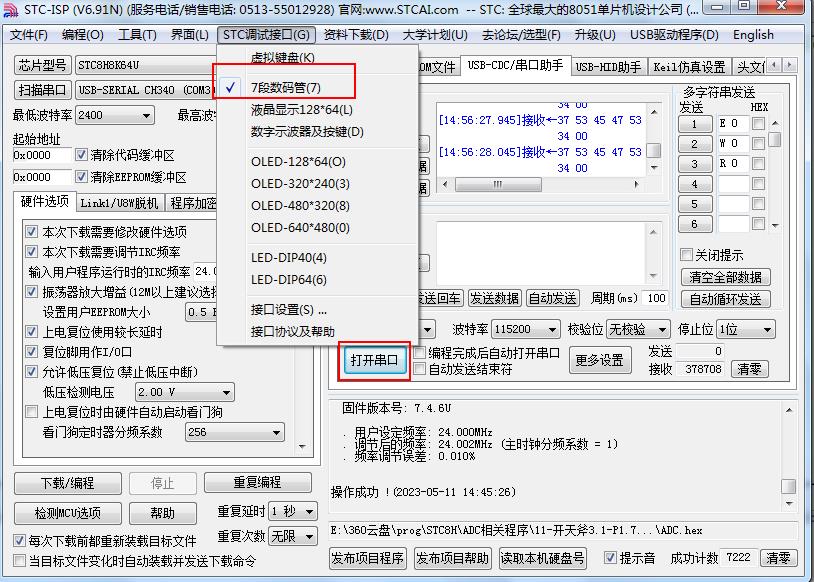Image resolution: width=814 pixels, height=582 pixels.
Task: Click the 下载/编程 button
Action: 68,482
